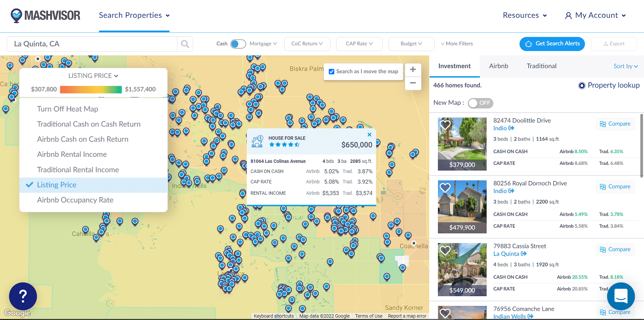Click the Property lookup icon
Screen dimensions: 644x320
(x=582, y=85)
